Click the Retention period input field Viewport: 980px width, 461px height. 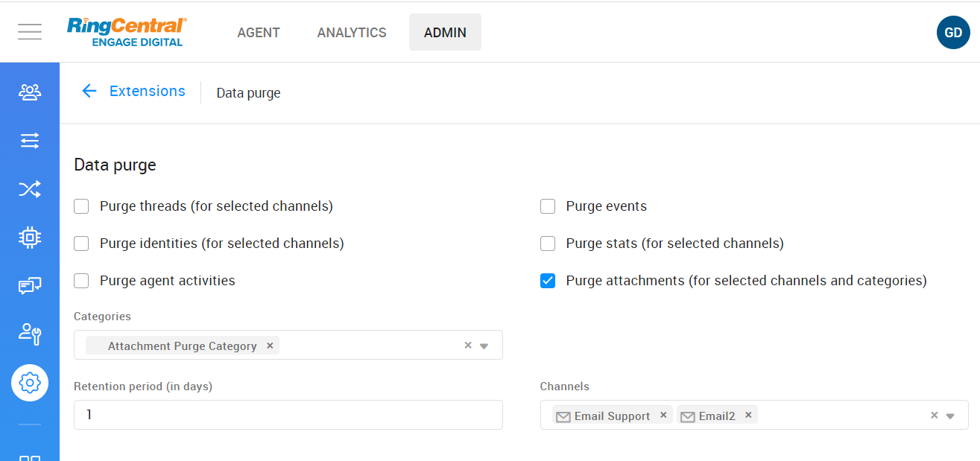[288, 415]
